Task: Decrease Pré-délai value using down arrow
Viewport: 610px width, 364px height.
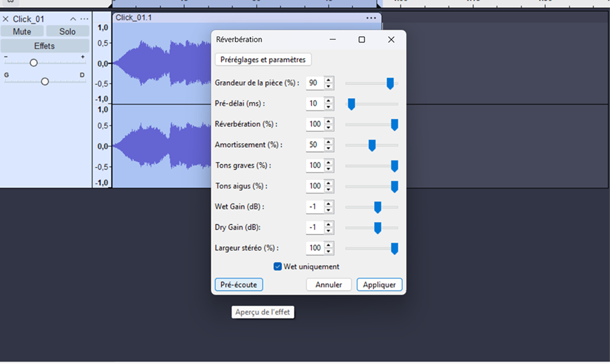Action: coord(328,107)
